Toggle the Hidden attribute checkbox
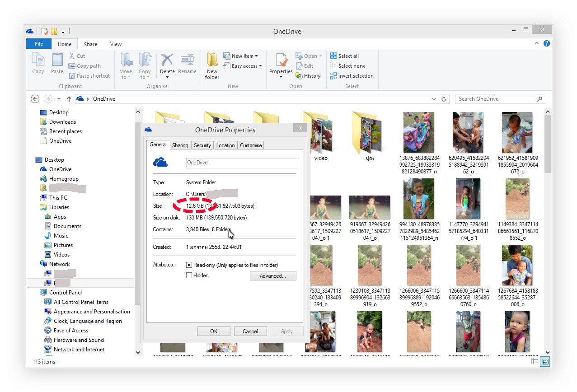This screenshot has width=577, height=392. (x=189, y=275)
